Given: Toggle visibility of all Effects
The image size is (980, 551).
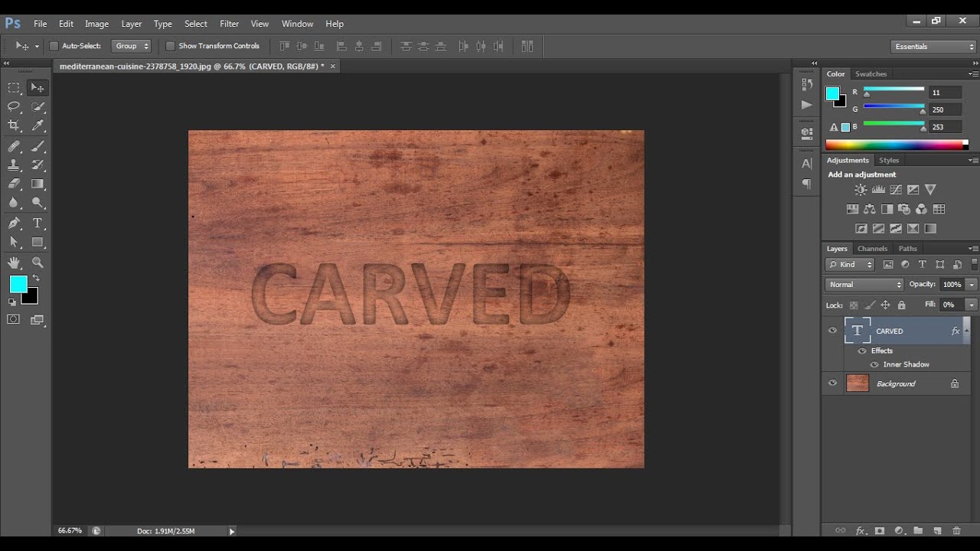Looking at the screenshot, I should pos(862,350).
